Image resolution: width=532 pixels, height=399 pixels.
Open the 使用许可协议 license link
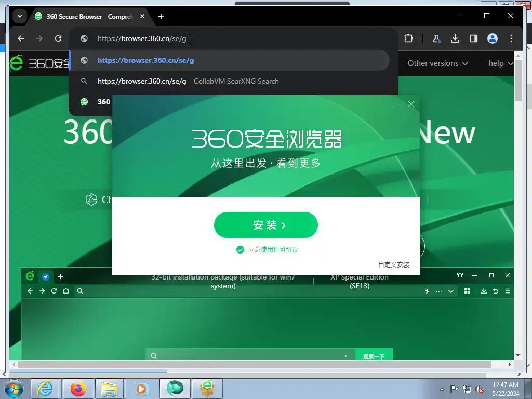click(x=279, y=250)
